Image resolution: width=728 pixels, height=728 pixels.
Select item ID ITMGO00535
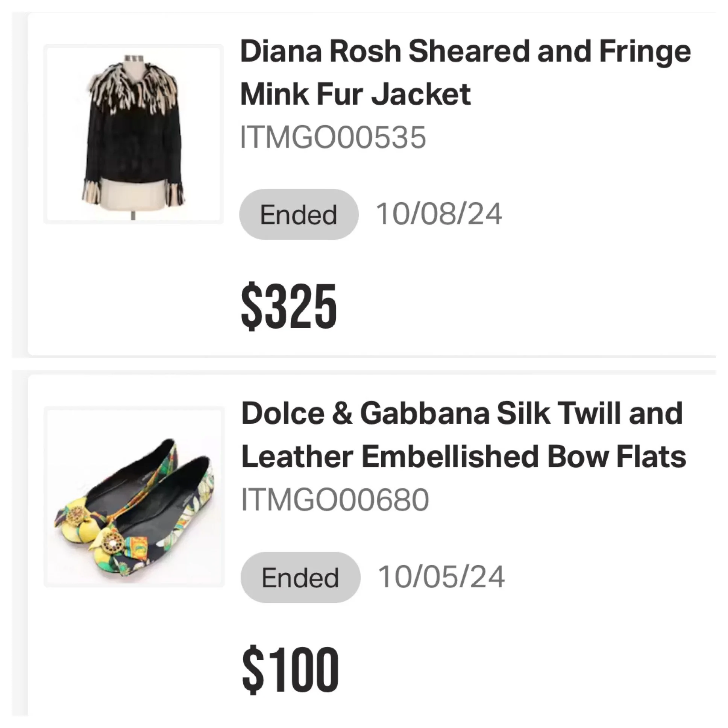click(333, 137)
